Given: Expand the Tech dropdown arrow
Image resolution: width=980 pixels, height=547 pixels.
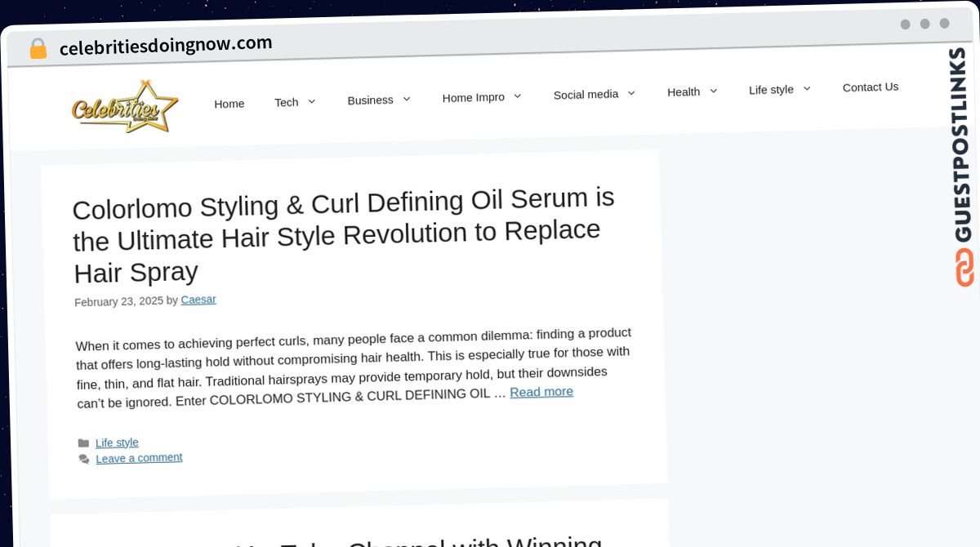Looking at the screenshot, I should [311, 101].
